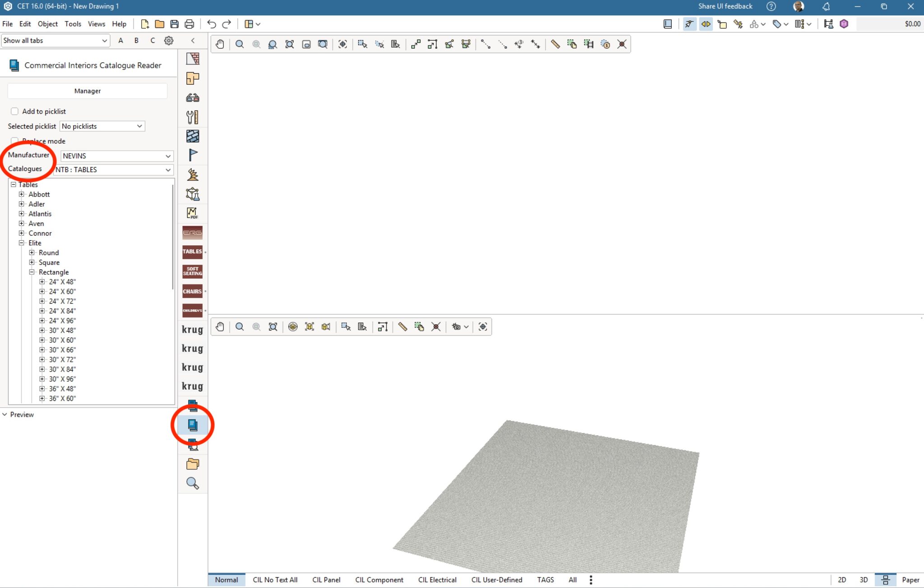
Task: Select tab group B
Action: [136, 41]
